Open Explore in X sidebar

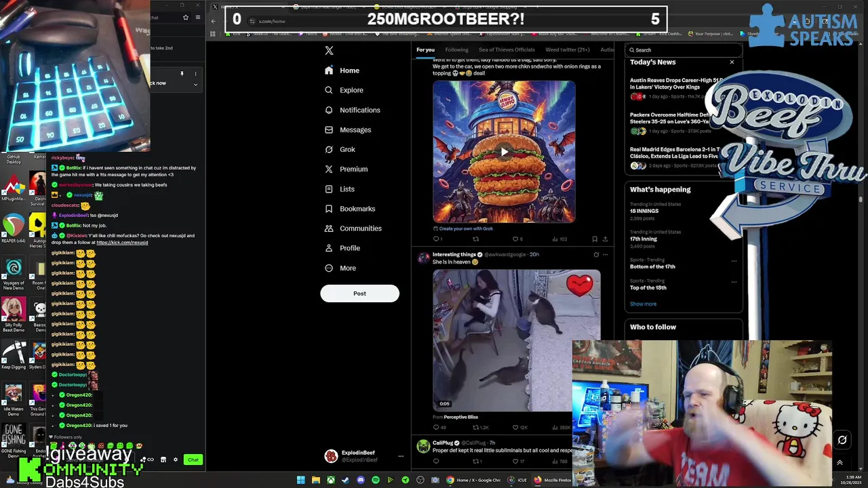[x=344, y=90]
